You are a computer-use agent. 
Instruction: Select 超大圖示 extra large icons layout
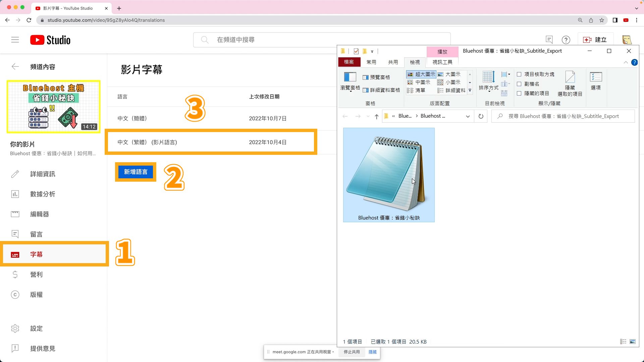pos(421,74)
